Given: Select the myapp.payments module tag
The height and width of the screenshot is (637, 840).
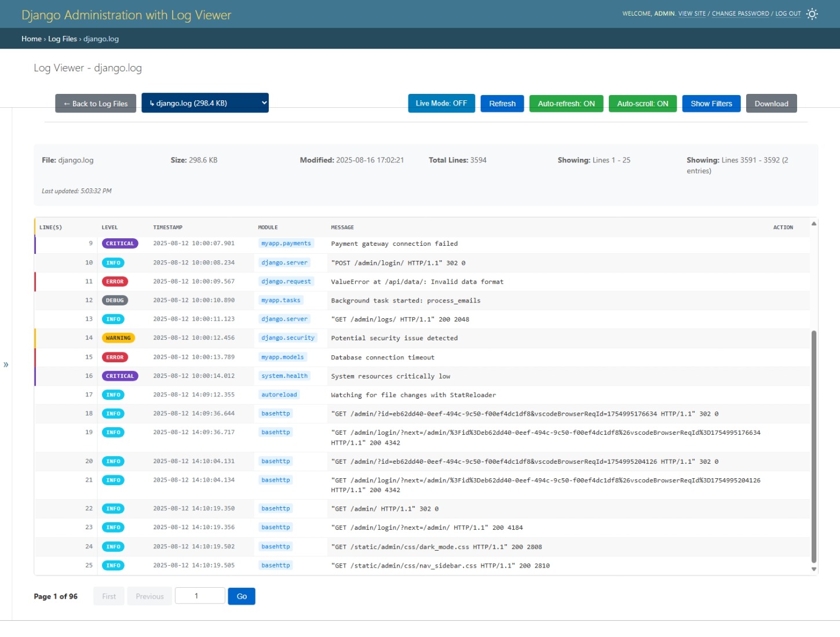Looking at the screenshot, I should point(286,243).
